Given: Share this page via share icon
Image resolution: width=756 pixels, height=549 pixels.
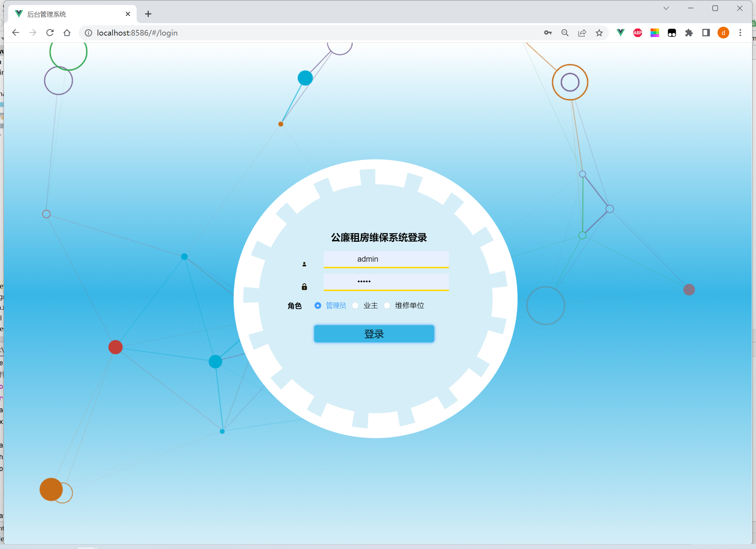Looking at the screenshot, I should pyautogui.click(x=582, y=33).
